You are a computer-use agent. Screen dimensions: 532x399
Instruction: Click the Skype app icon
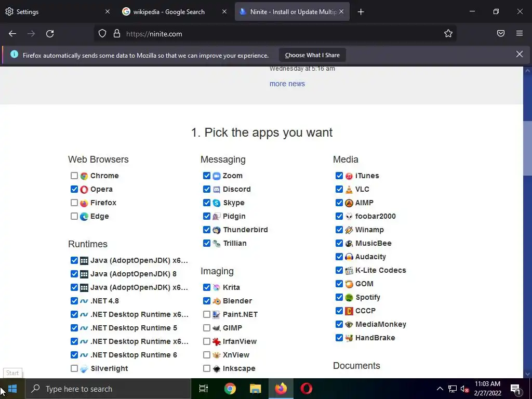[217, 203]
